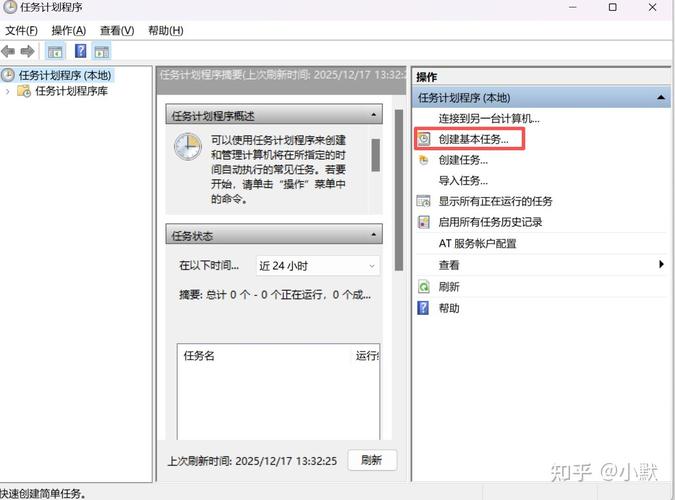Click the 在以下时间... label
The image size is (675, 500).
point(209,265)
